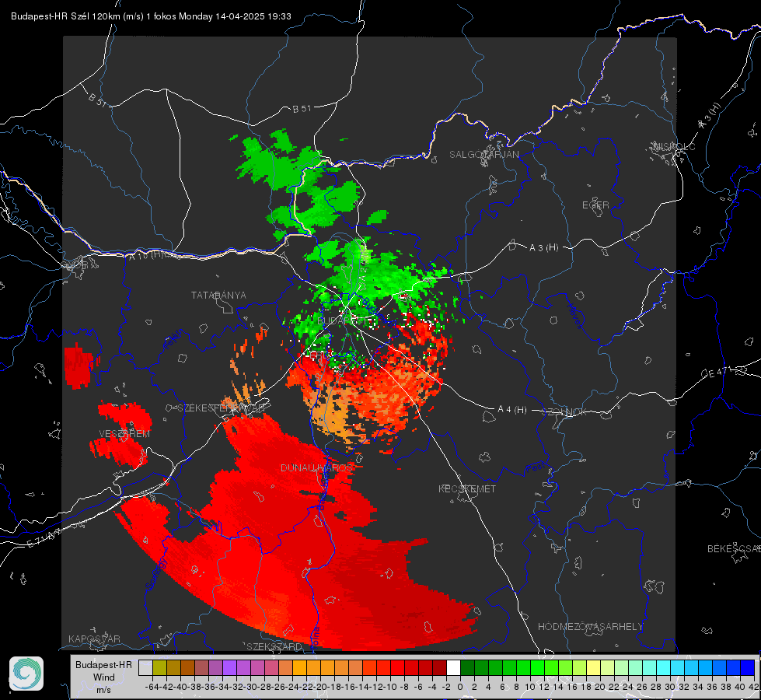Click the TATABÁNYA city label

coord(218,296)
